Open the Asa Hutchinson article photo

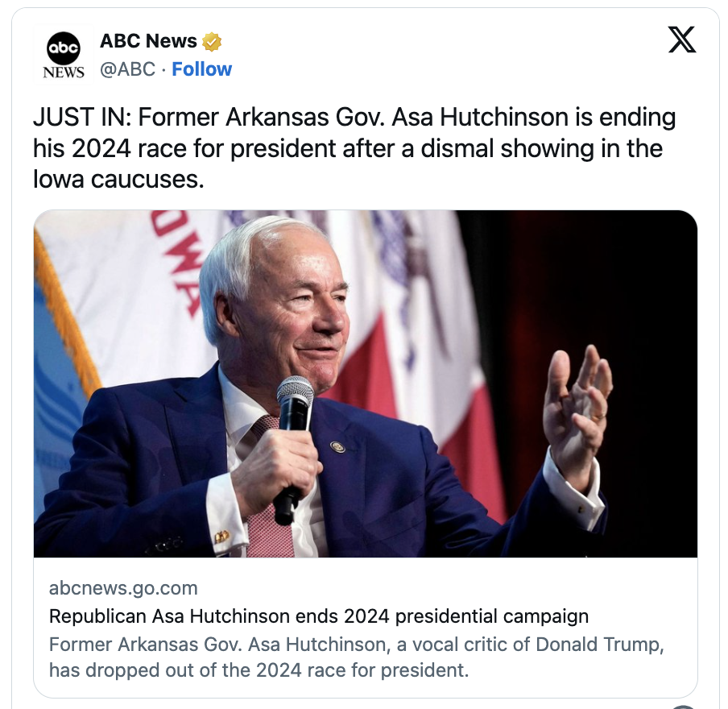(366, 384)
